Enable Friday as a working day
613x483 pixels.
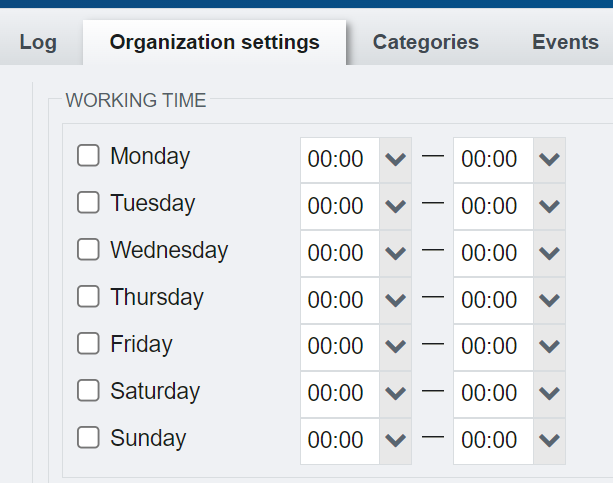pyautogui.click(x=89, y=344)
